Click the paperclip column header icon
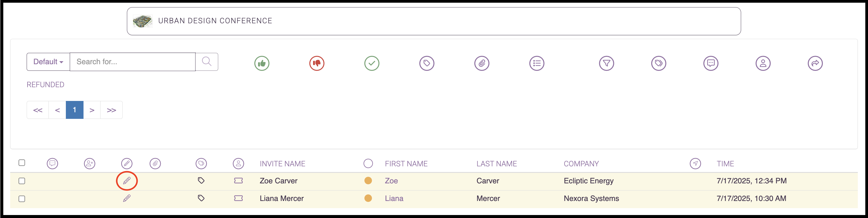The image size is (868, 218). [x=155, y=164]
